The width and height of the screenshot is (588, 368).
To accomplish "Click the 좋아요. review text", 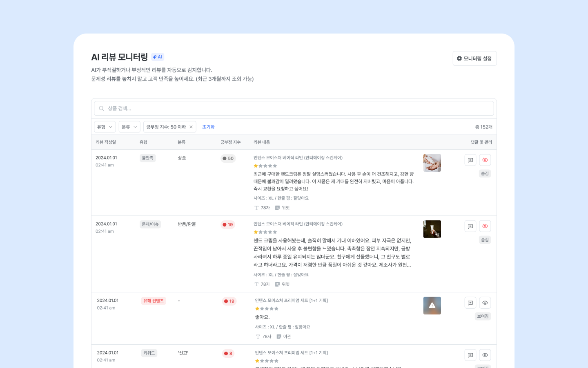I will pos(262,317).
